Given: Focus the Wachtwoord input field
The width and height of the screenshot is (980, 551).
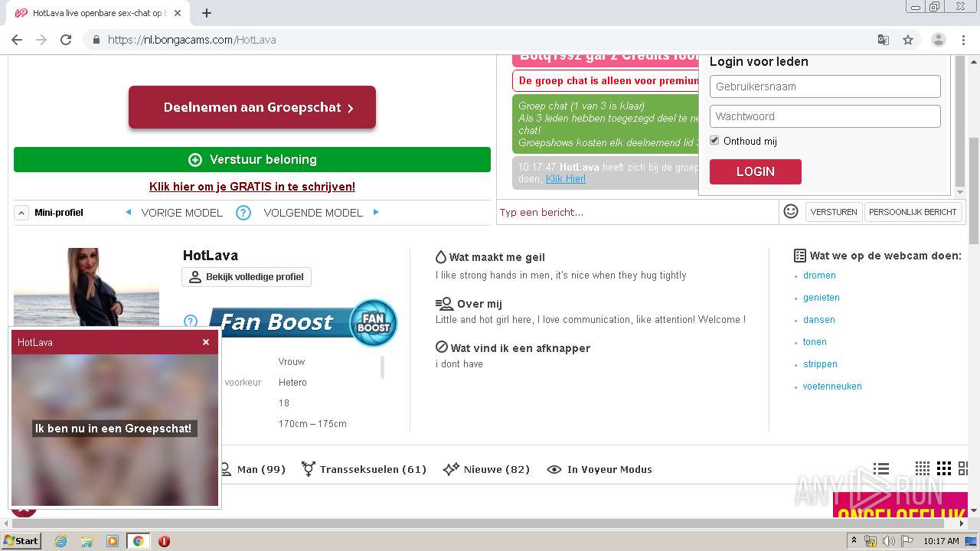Looking at the screenshot, I should click(825, 116).
